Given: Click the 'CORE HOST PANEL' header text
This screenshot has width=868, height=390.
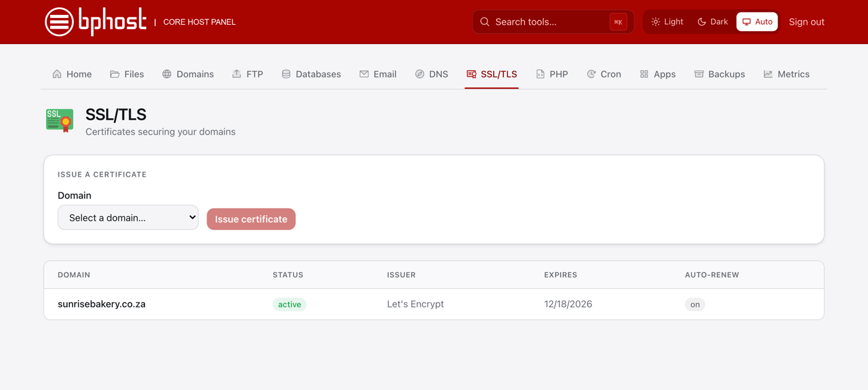Looking at the screenshot, I should [199, 22].
